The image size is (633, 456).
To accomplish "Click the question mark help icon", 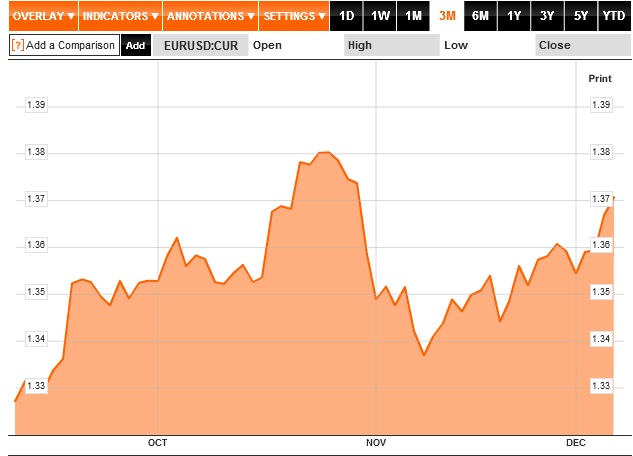I will point(18,45).
